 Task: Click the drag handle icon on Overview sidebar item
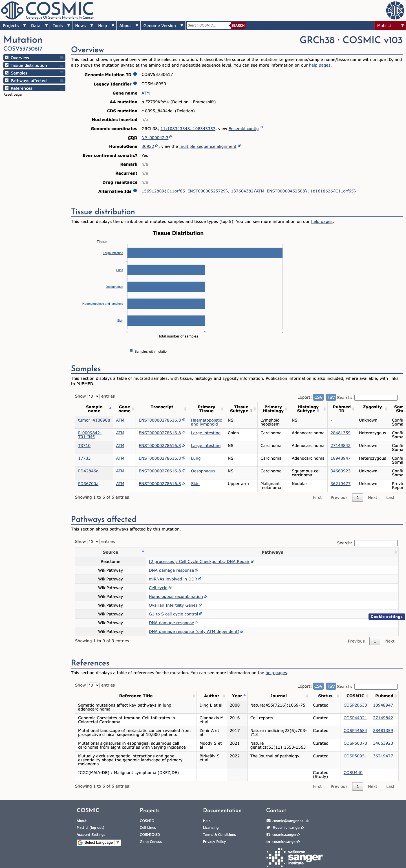click(x=62, y=58)
